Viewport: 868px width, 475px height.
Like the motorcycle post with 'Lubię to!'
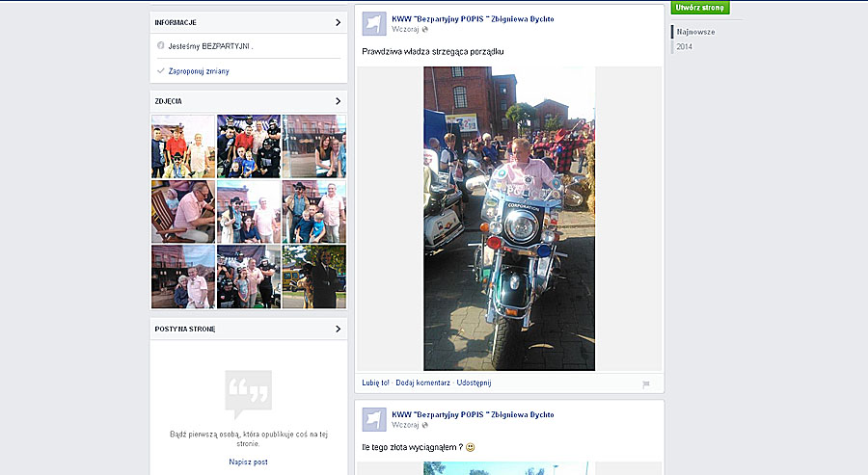(375, 383)
